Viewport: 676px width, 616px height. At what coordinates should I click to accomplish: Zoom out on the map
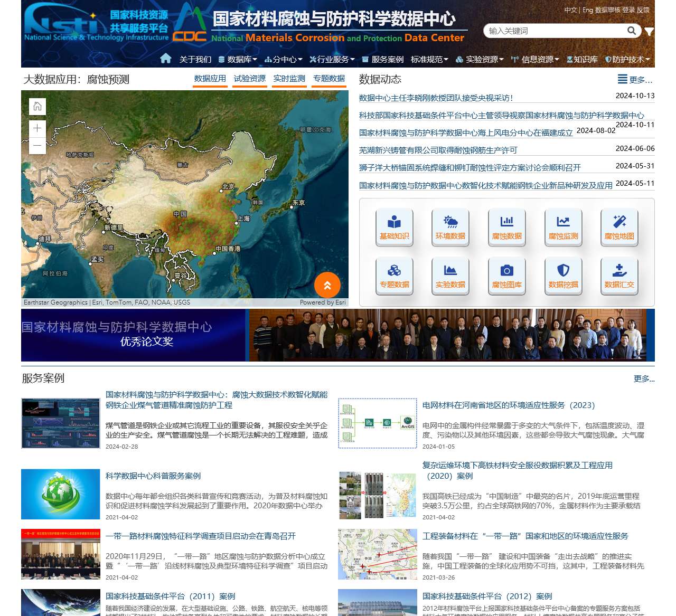click(x=37, y=146)
